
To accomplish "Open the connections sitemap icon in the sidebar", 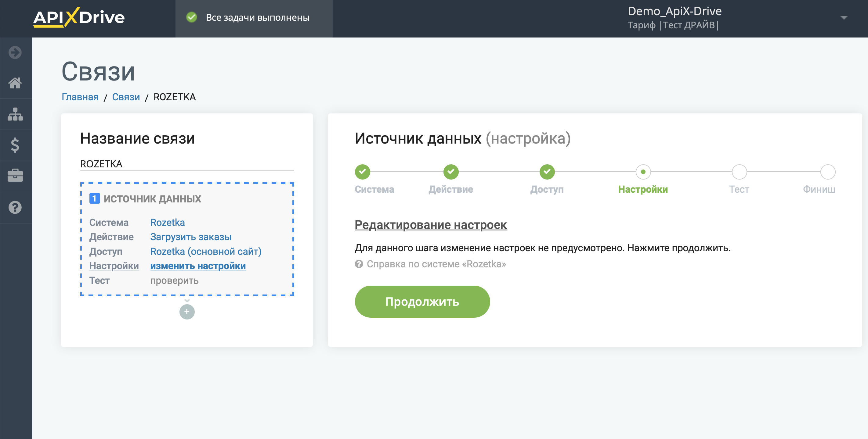I will [x=15, y=114].
